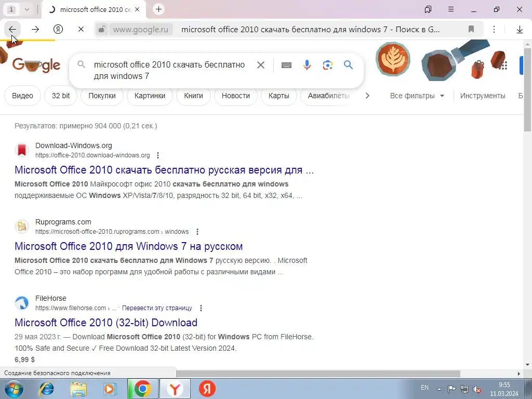Click inside the Google search query field

(x=170, y=70)
